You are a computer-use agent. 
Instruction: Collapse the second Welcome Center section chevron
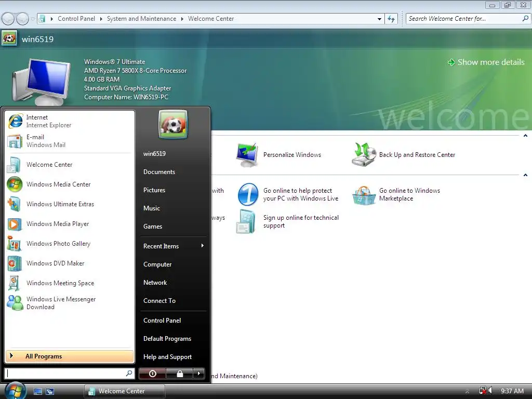525,175
